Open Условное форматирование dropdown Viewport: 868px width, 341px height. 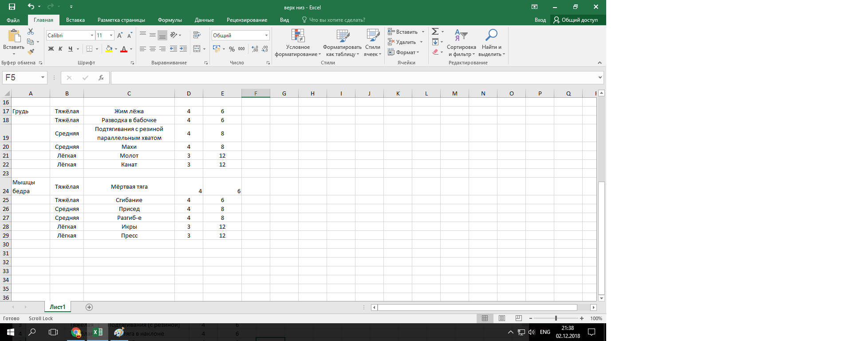(298, 43)
